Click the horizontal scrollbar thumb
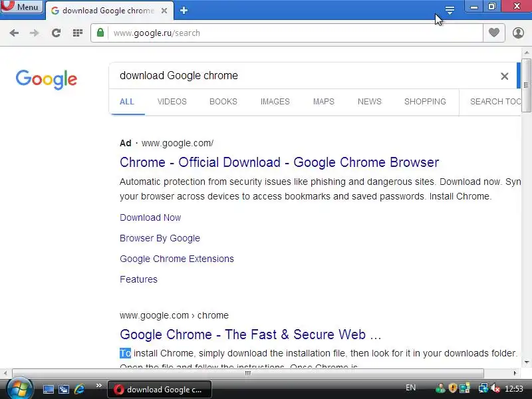Image resolution: width=532 pixels, height=399 pixels. click(248, 373)
